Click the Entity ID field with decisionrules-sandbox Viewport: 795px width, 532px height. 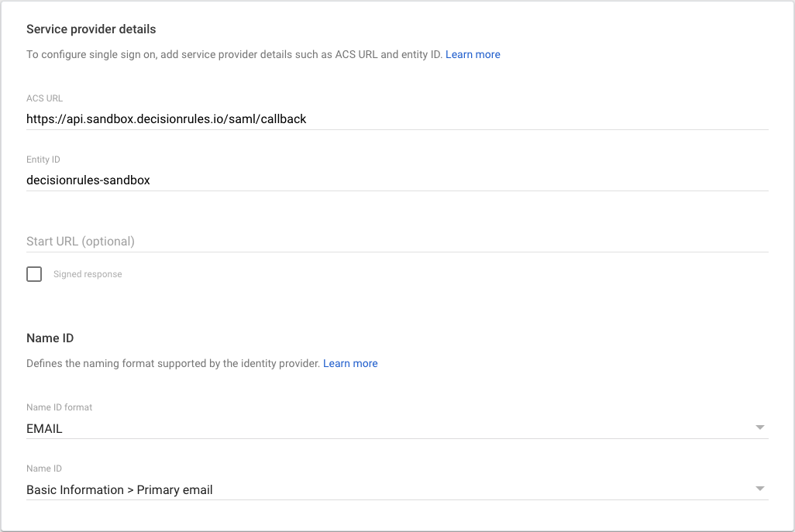(x=88, y=180)
